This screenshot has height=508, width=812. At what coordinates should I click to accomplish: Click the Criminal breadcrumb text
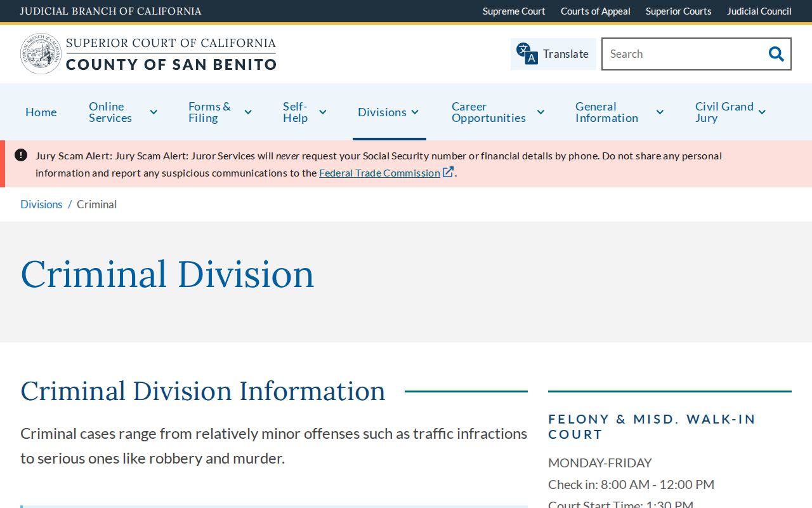(96, 204)
